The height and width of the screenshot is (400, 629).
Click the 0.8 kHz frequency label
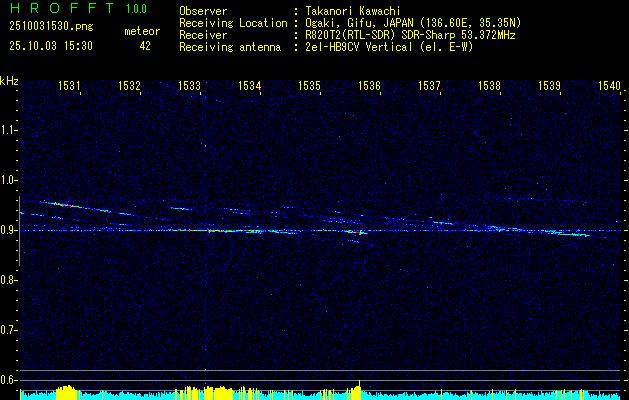pos(8,280)
